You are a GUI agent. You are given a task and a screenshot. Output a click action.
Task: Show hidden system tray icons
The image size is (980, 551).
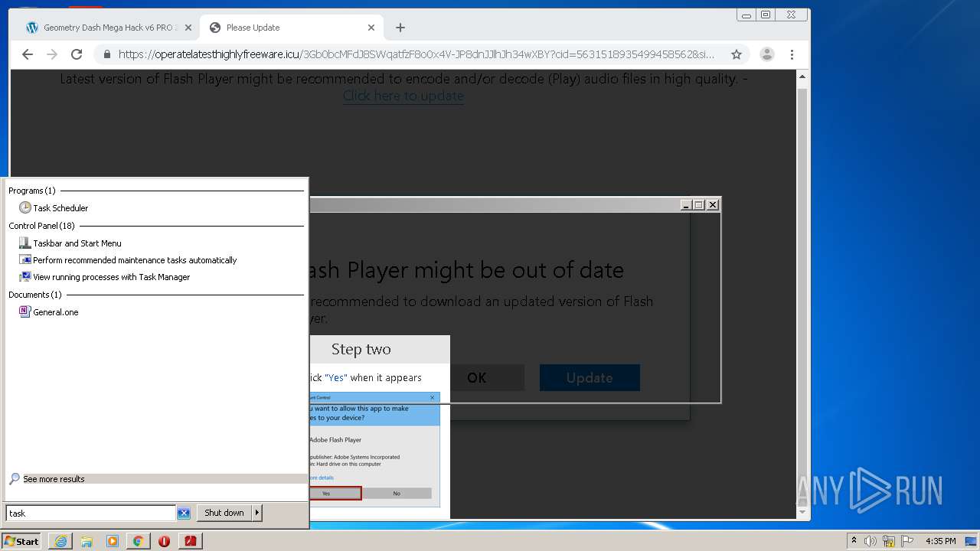click(x=854, y=541)
